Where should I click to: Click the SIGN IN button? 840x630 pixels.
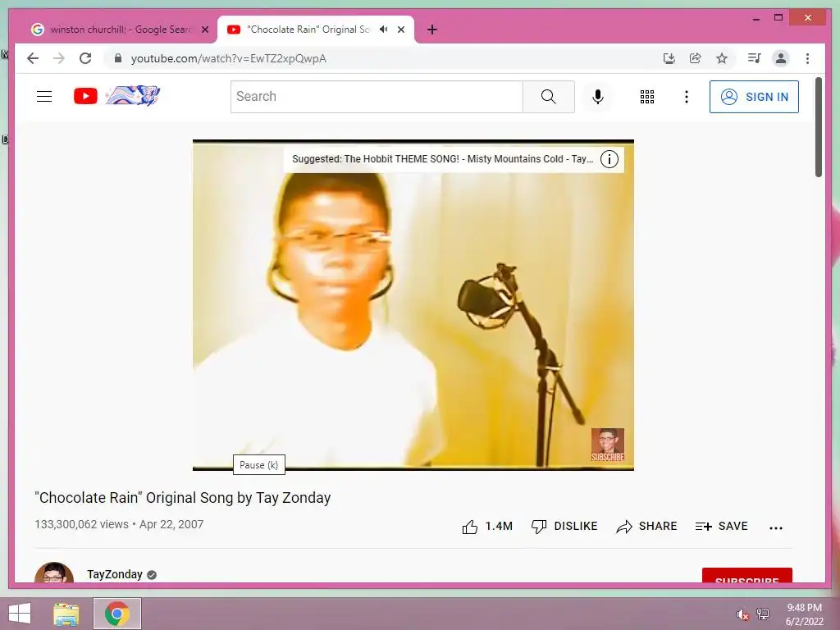coord(754,97)
